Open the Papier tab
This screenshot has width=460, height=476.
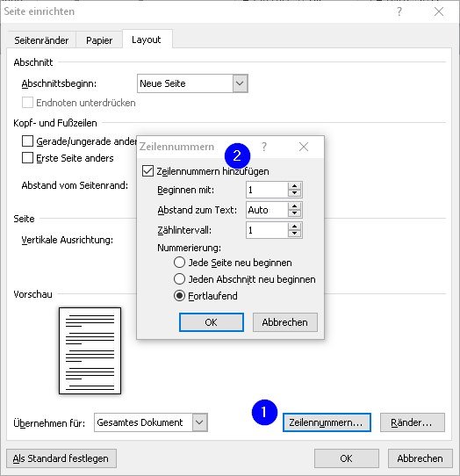(x=99, y=40)
